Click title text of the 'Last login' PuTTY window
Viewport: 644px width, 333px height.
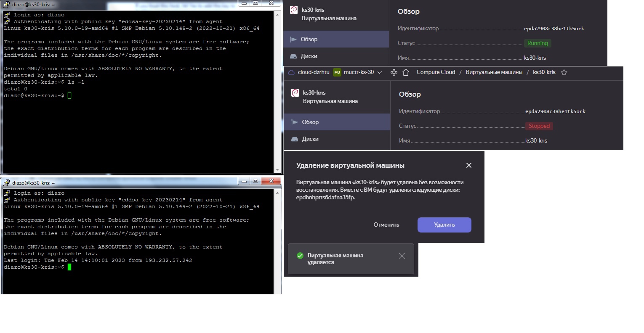pyautogui.click(x=34, y=183)
